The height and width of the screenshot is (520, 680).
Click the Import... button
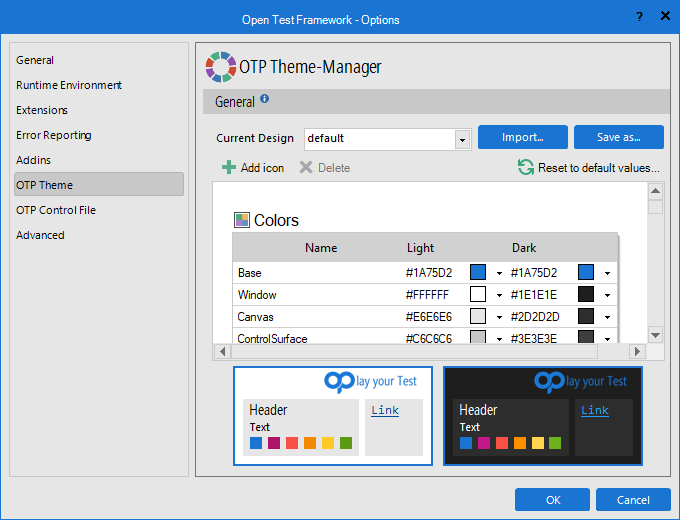tap(522, 137)
